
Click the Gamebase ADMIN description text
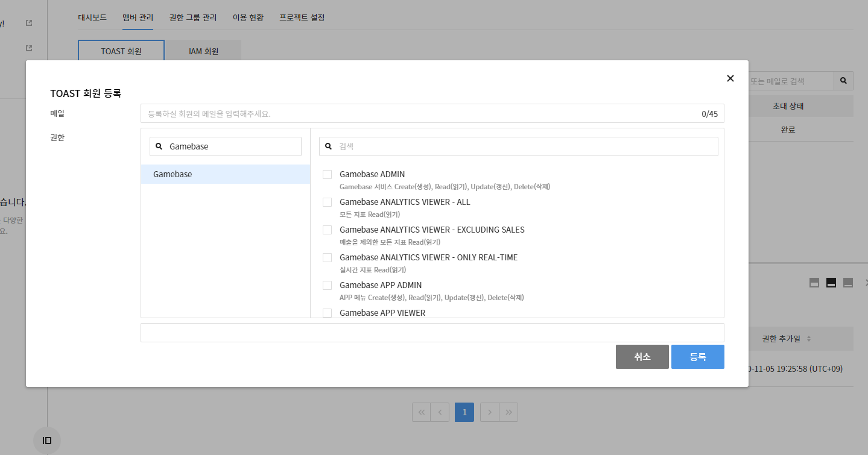point(445,187)
